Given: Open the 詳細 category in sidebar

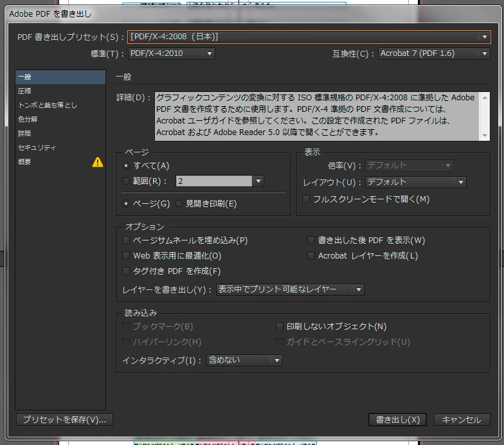Looking at the screenshot, I should [60, 134].
